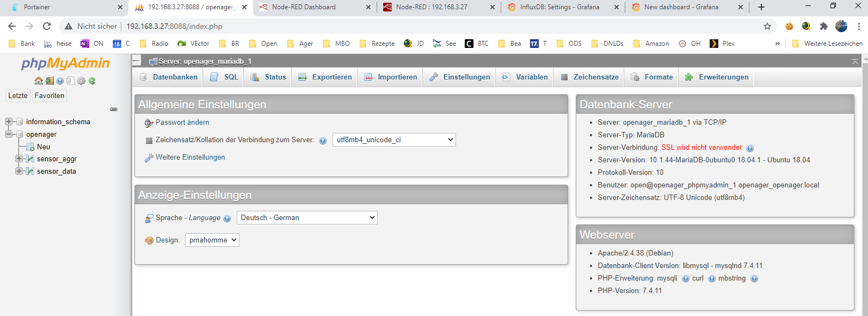The height and width of the screenshot is (316, 868).
Task: Open the Zeichensatz/Kollation dropdown
Action: [393, 140]
